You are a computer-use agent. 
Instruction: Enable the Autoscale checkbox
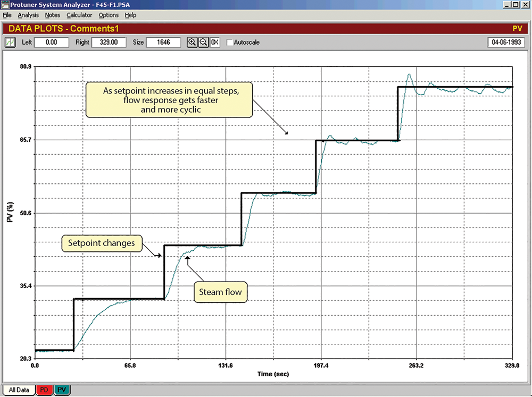[230, 42]
